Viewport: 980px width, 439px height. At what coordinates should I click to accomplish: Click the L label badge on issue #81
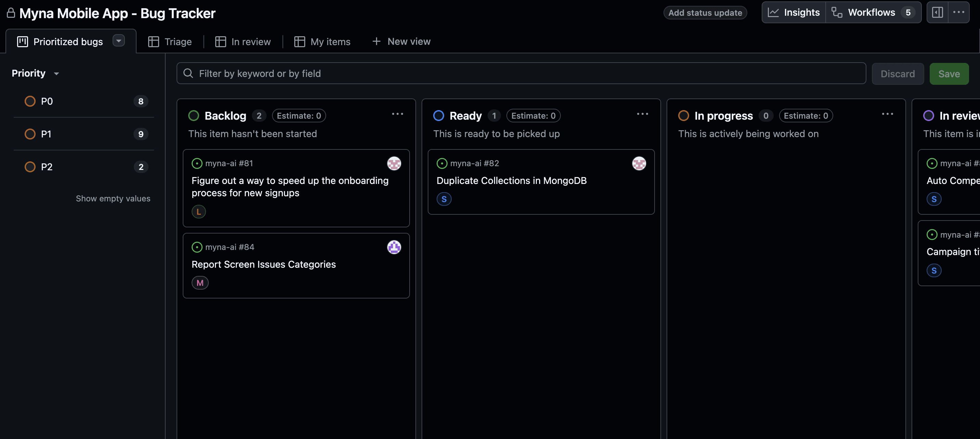coord(198,212)
